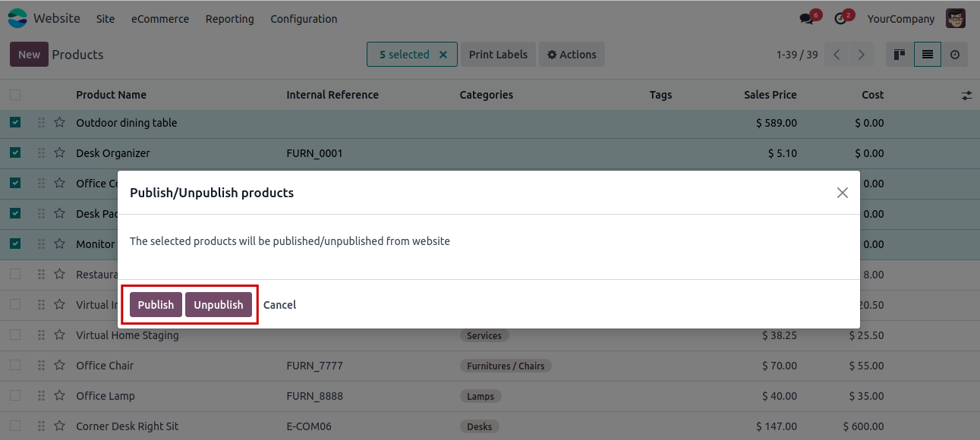This screenshot has width=980, height=440.
Task: Open the Actions dropdown
Action: 572,55
